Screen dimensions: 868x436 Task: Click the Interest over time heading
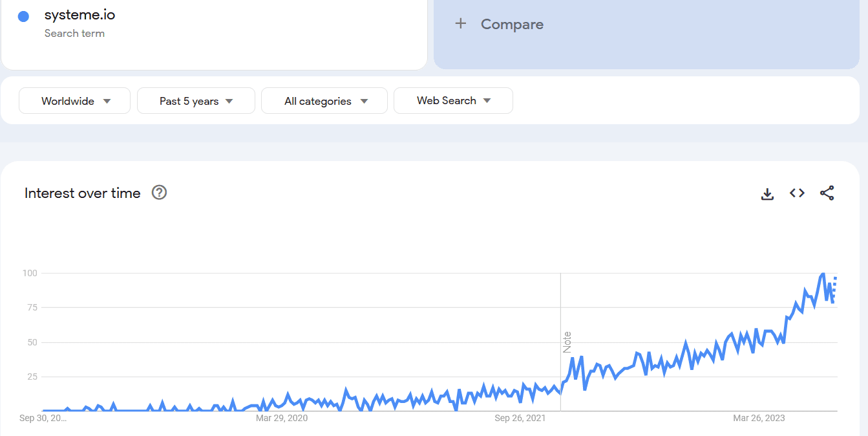(x=82, y=193)
